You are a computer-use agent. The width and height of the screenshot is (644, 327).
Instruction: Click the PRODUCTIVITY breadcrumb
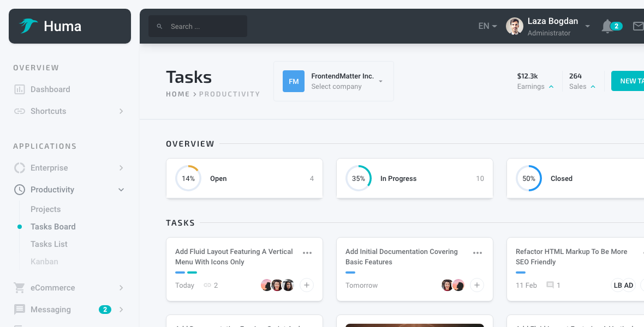coord(229,94)
